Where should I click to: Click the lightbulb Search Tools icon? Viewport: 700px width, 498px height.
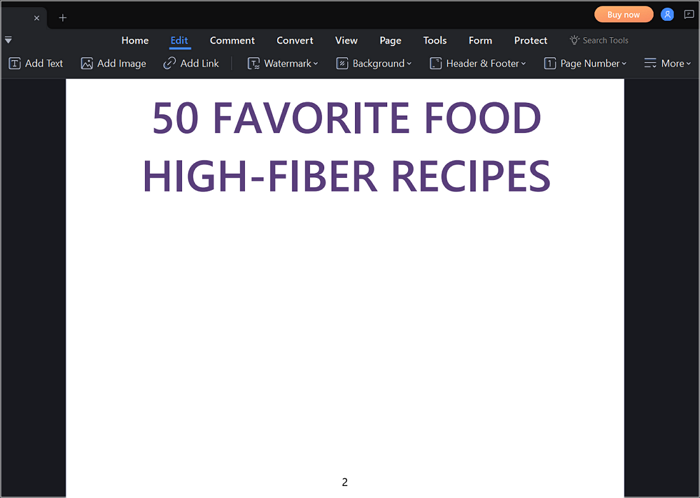click(574, 40)
